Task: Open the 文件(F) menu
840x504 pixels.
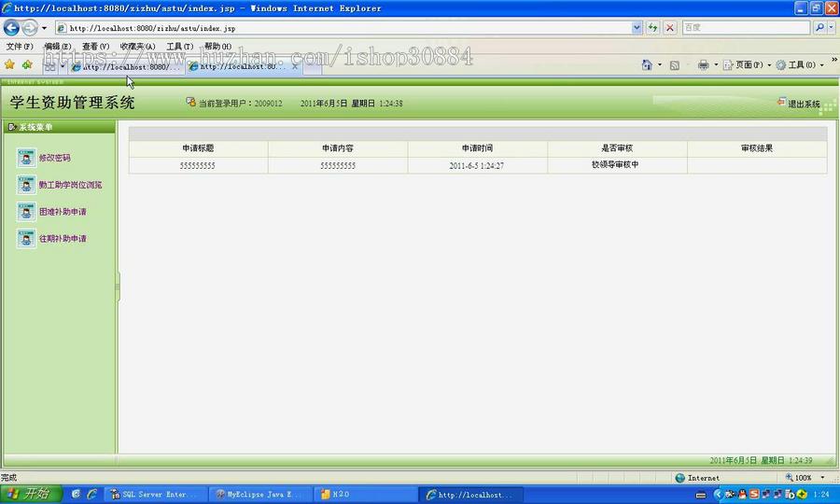Action: tap(20, 47)
